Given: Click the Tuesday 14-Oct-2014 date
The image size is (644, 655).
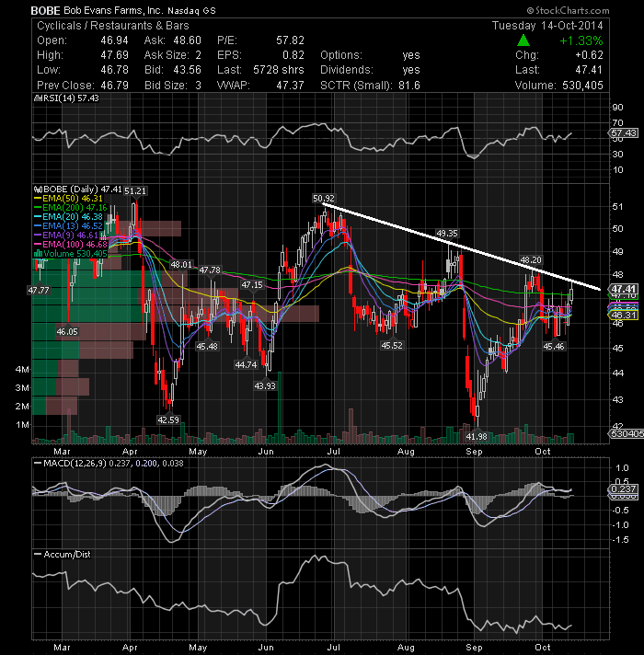Looking at the screenshot, I should point(547,26).
